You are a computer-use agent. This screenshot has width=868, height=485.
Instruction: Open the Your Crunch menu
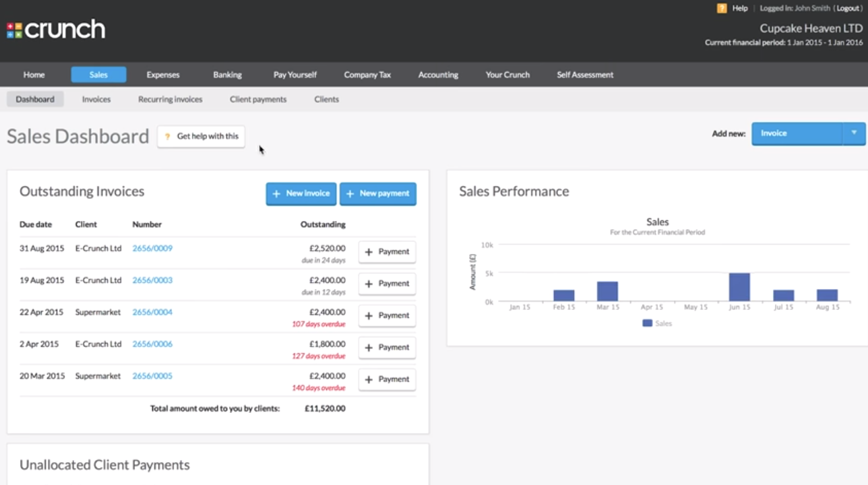(507, 75)
